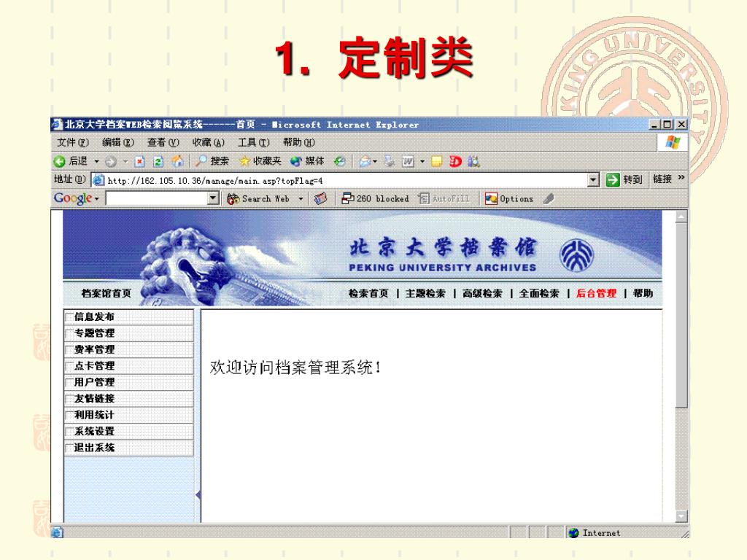Open Google toolbar Options
This screenshot has height=560, width=747.
[509, 198]
